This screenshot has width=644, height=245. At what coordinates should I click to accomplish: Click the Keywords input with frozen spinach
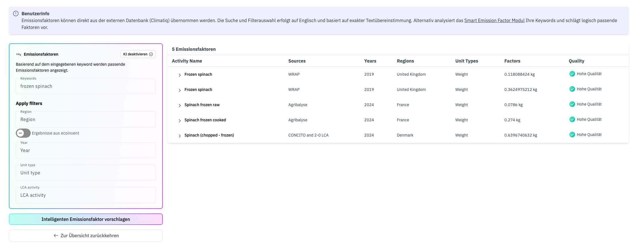(86, 86)
